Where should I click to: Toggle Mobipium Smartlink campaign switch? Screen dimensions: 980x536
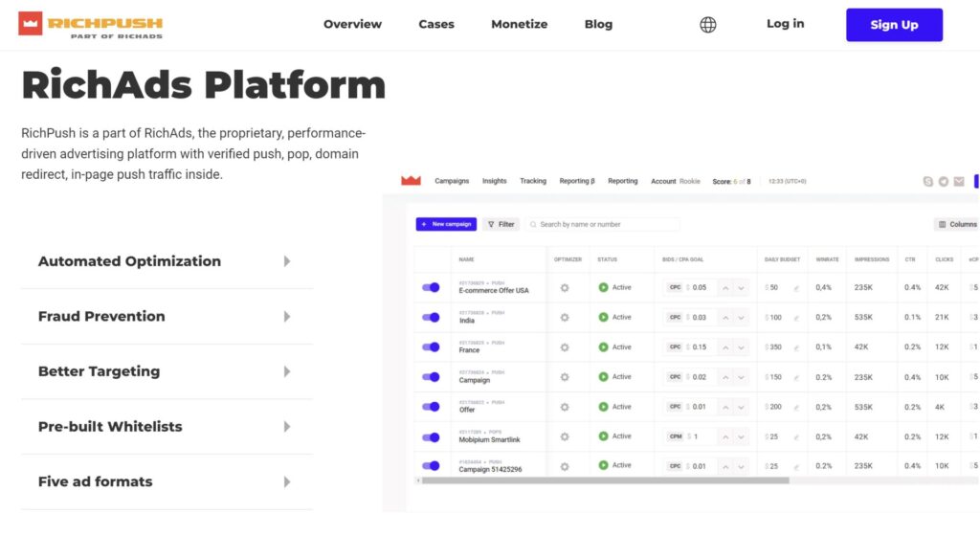(431, 436)
